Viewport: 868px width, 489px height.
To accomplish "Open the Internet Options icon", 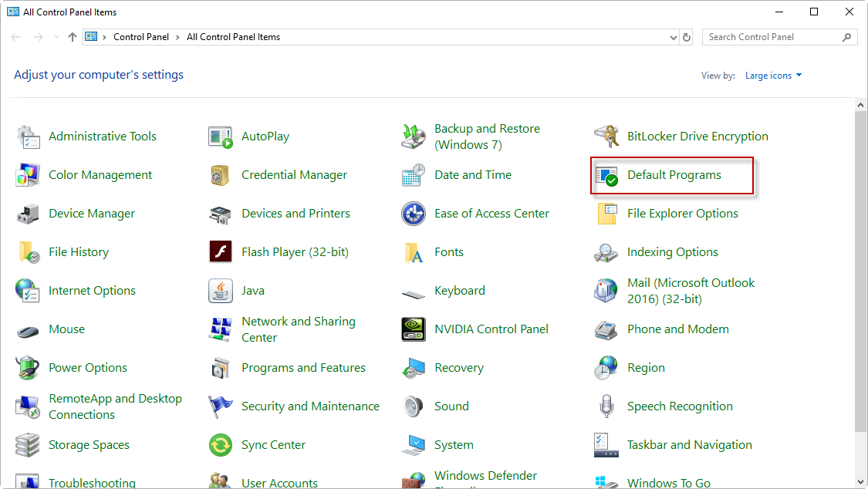I will pyautogui.click(x=28, y=291).
